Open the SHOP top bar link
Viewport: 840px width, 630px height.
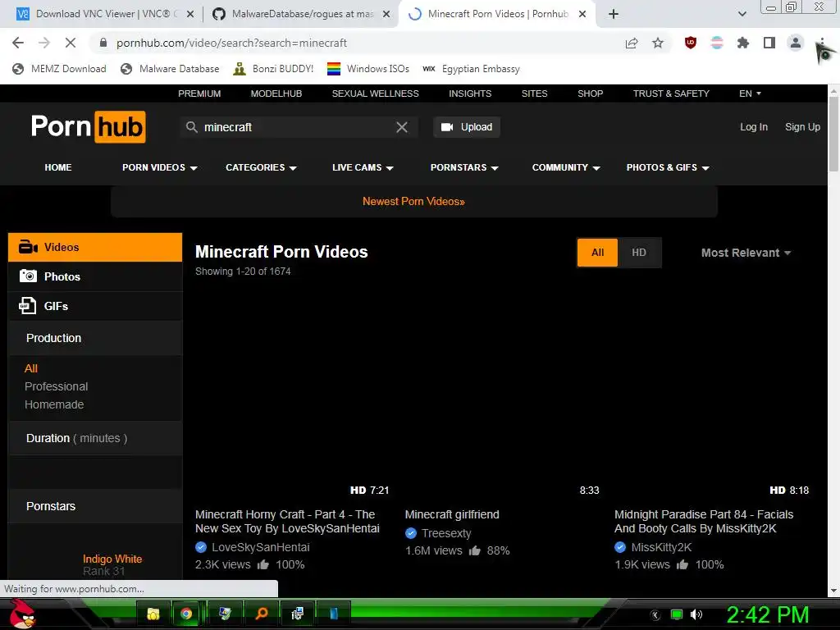click(590, 94)
